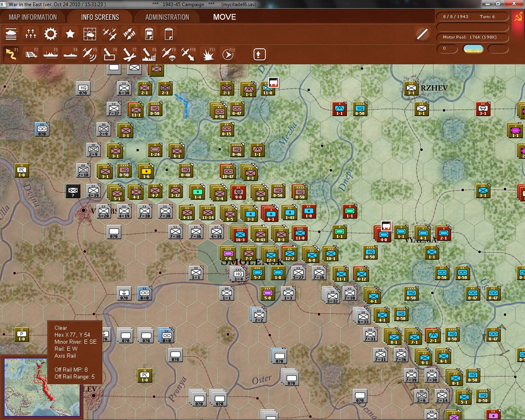Select the anchor 0?0 unit counter
The image size is (525, 420).
point(124,293)
